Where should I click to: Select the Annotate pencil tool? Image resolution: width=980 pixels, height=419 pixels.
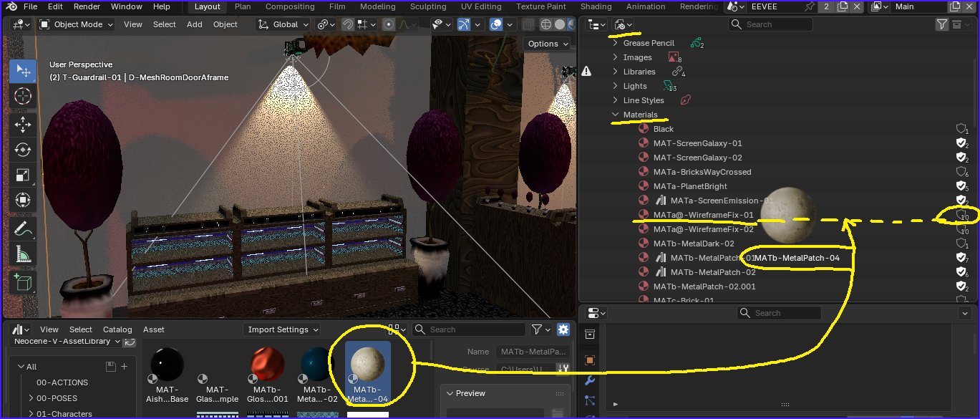point(23,229)
